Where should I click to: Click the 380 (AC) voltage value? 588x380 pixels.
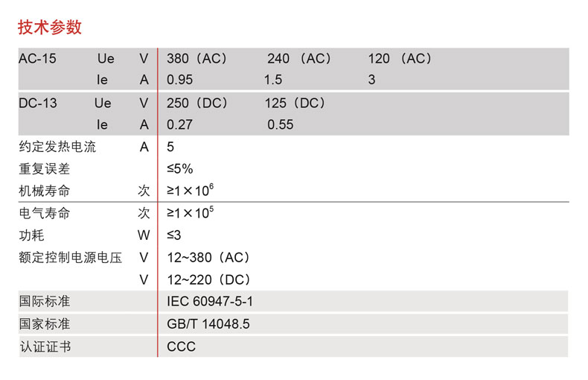pyautogui.click(x=196, y=59)
